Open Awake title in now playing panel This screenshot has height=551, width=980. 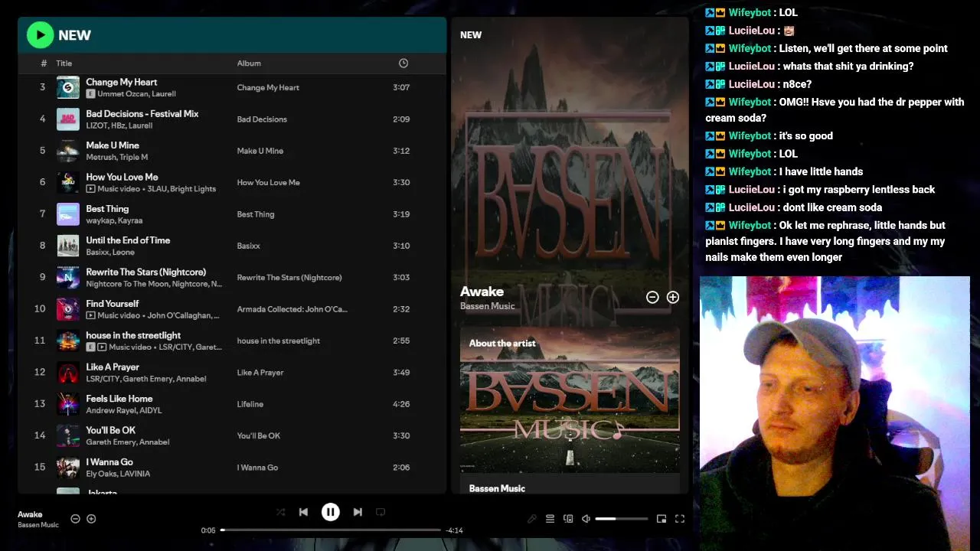coord(482,292)
